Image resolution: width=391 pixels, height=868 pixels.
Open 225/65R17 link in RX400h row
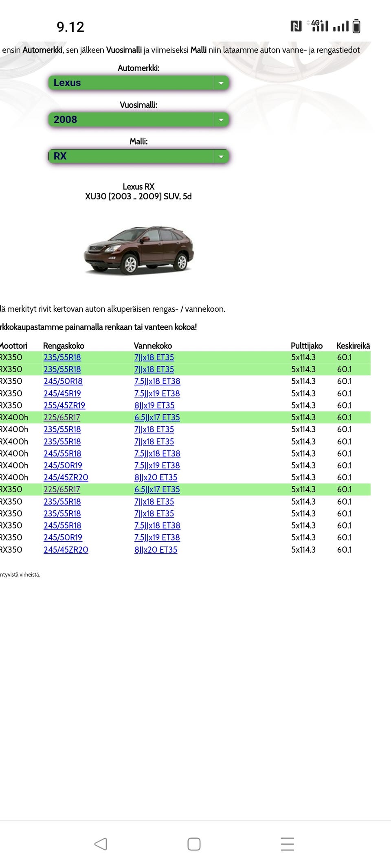[62, 418]
